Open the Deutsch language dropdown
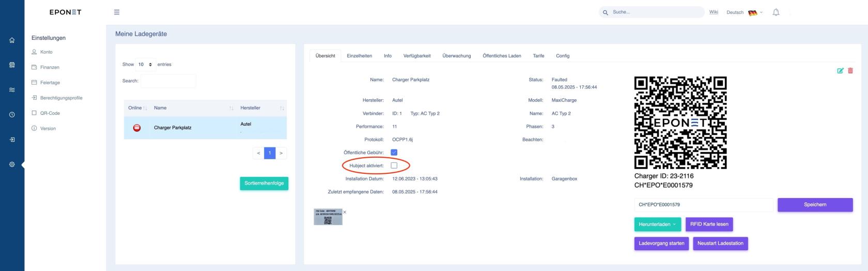The height and width of the screenshot is (271, 868). pyautogui.click(x=744, y=12)
